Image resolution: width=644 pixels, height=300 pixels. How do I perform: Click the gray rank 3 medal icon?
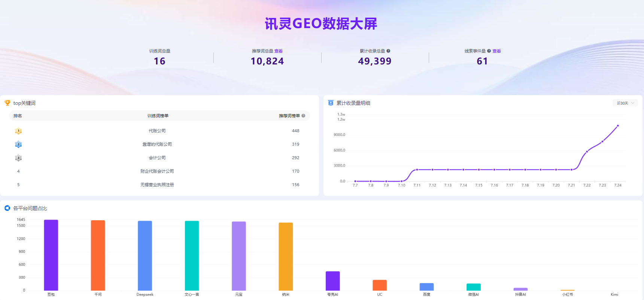(18, 158)
